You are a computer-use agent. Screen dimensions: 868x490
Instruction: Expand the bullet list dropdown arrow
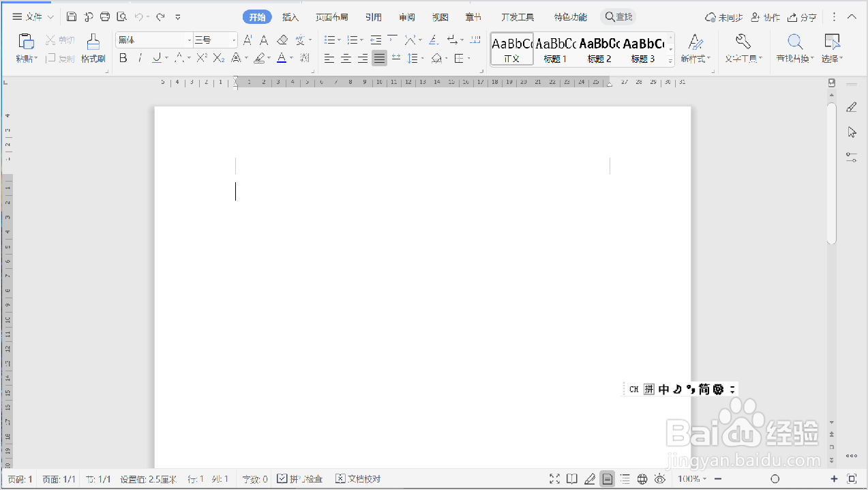coord(340,40)
